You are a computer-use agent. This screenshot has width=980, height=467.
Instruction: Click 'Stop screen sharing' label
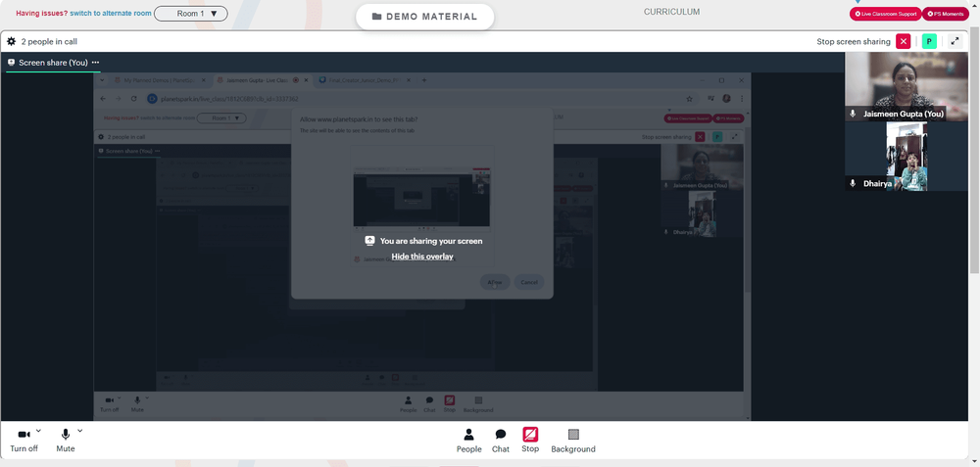(x=854, y=42)
